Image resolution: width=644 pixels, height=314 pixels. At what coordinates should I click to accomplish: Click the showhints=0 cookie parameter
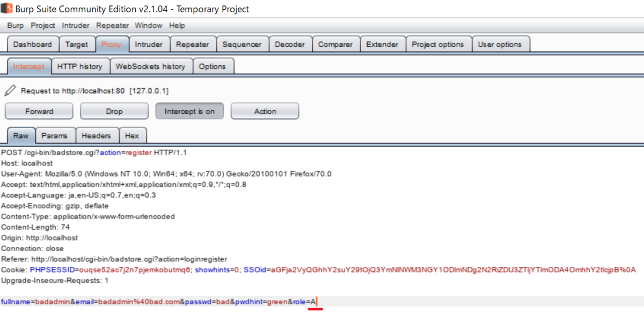coord(216,269)
